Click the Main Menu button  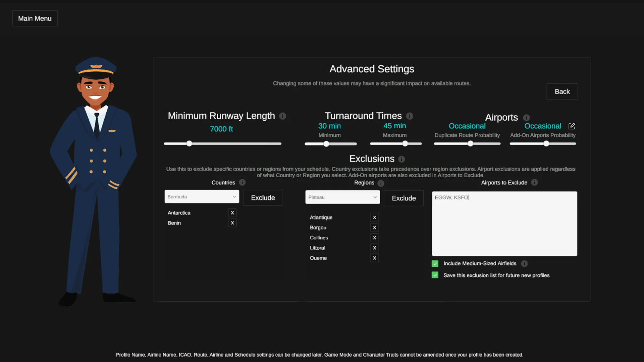point(35,18)
